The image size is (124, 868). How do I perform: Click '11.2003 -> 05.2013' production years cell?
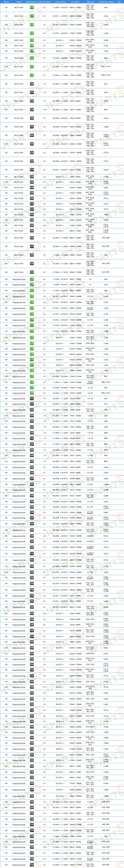pyautogui.click(x=60, y=279)
